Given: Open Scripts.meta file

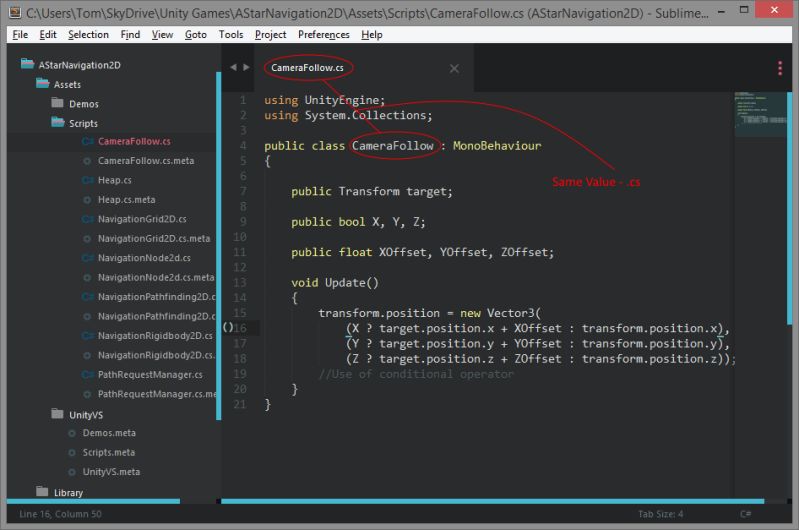Looking at the screenshot, I should [109, 452].
